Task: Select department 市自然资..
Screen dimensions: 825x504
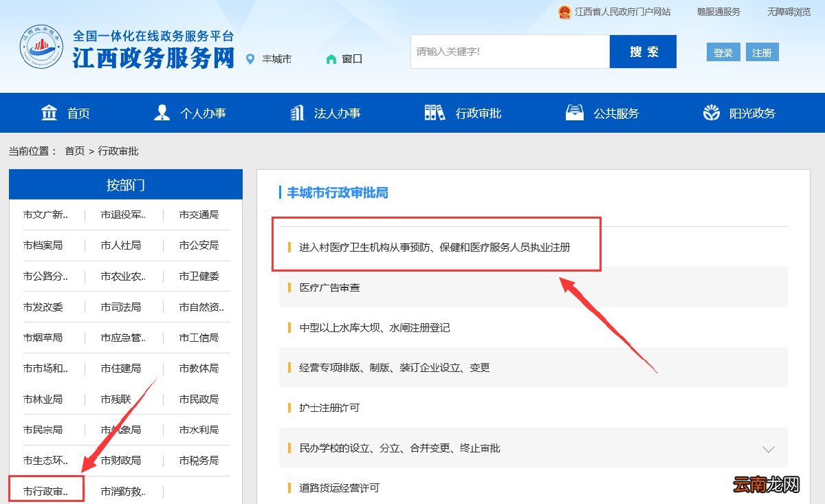Action: [201, 307]
